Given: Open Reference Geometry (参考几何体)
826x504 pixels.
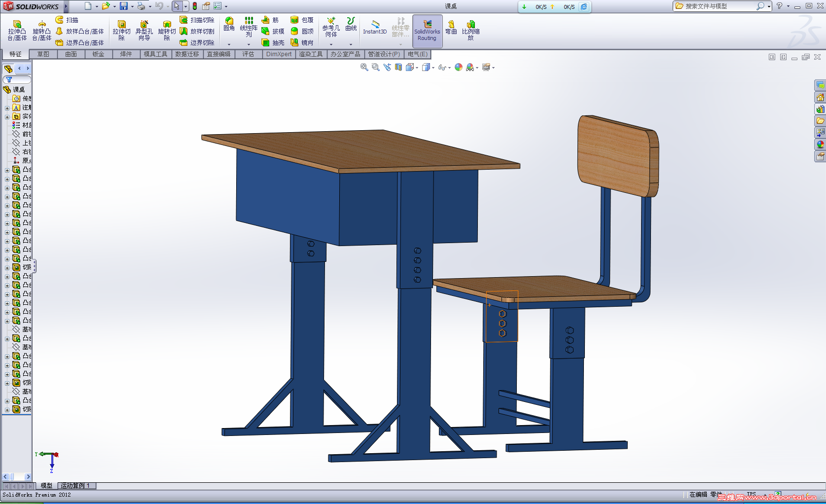Looking at the screenshot, I should [x=331, y=27].
